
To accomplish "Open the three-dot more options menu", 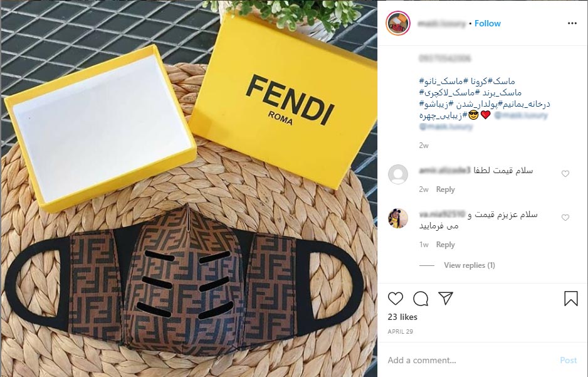I will click(572, 23).
